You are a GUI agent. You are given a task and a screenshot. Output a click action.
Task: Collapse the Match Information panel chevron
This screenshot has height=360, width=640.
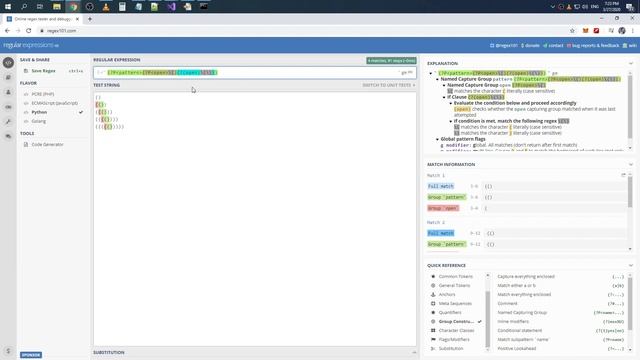(x=631, y=164)
